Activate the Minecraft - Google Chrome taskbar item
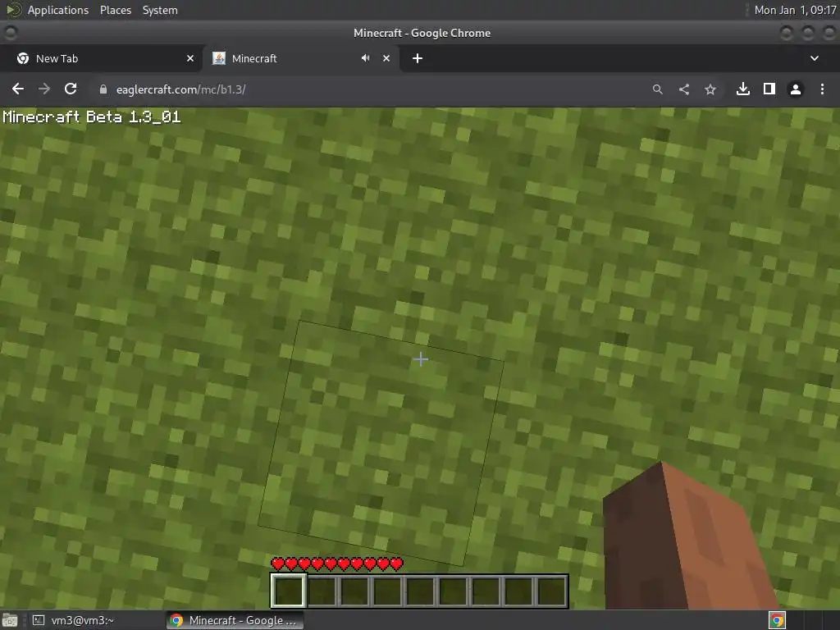 [x=235, y=620]
